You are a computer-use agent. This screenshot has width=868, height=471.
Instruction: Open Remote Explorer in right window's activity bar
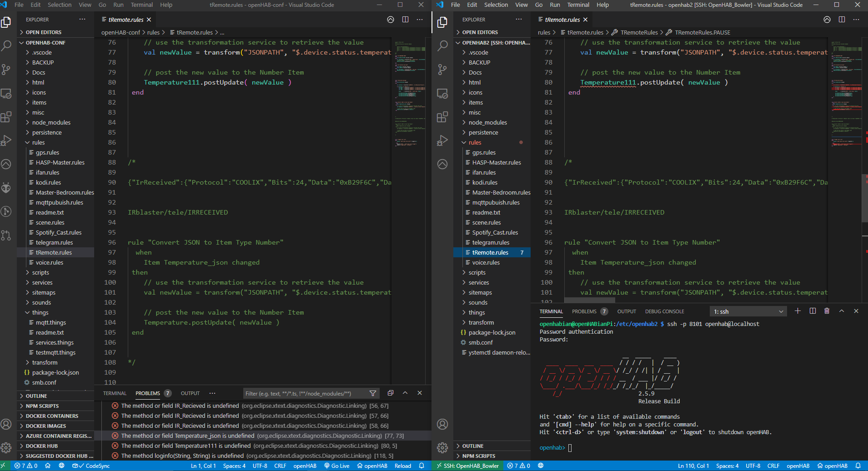click(442, 93)
